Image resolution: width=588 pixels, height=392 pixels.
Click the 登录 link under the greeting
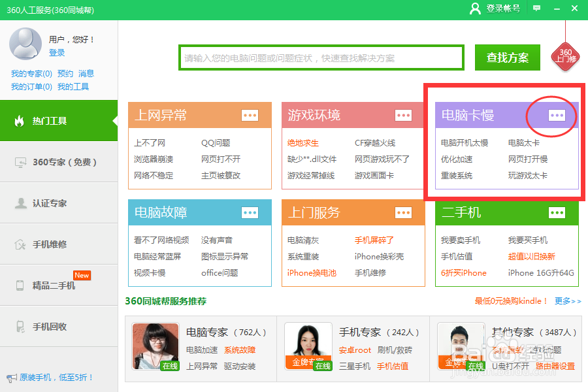click(57, 52)
